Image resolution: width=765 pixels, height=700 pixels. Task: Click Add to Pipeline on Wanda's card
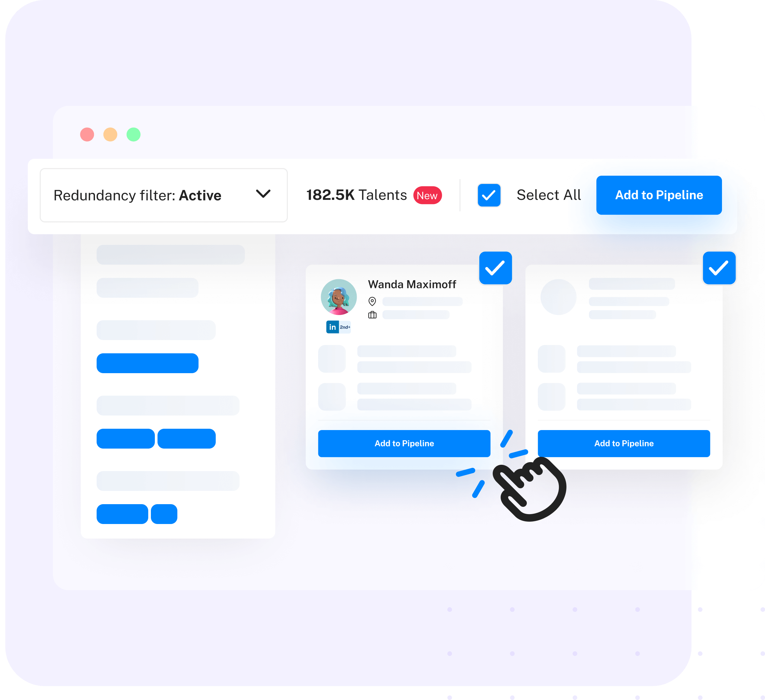pos(404,443)
